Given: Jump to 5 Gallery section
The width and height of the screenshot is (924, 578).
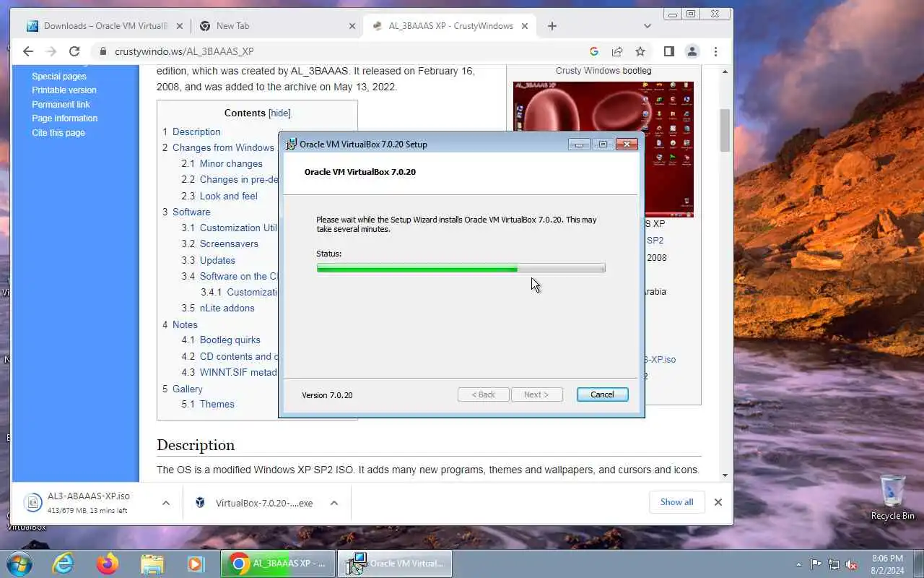Looking at the screenshot, I should (183, 389).
